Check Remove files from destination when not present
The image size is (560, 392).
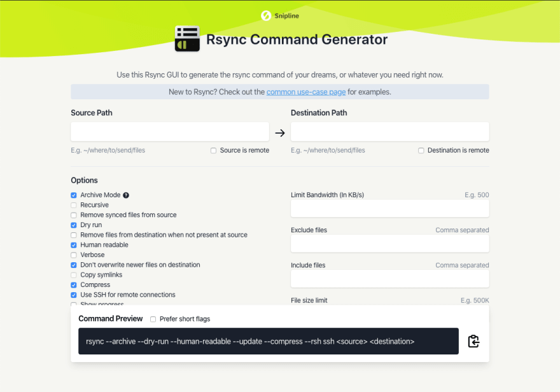(74, 235)
